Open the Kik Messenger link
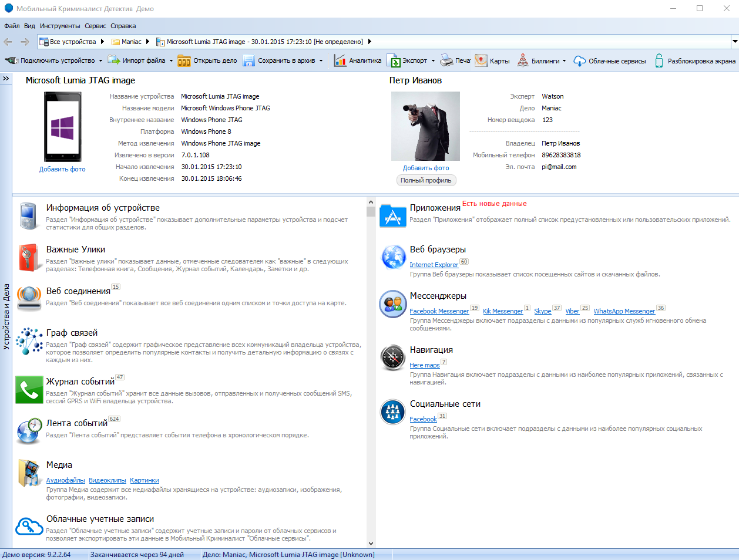 tap(503, 311)
